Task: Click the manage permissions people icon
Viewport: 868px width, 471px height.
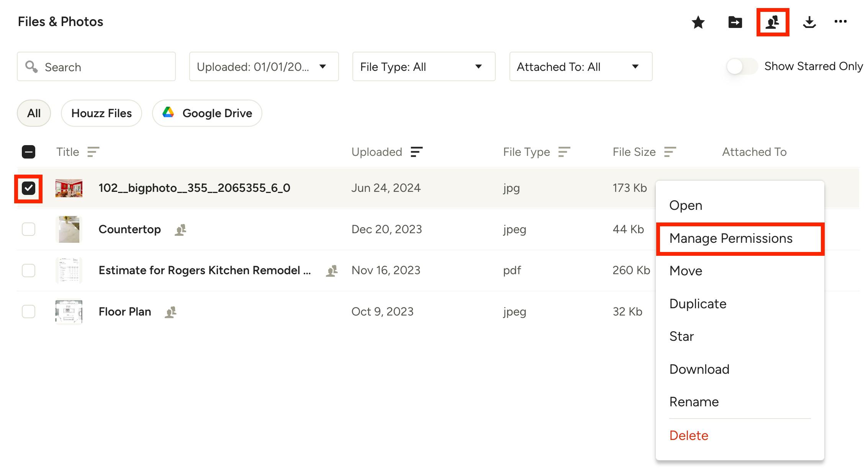Action: tap(772, 22)
